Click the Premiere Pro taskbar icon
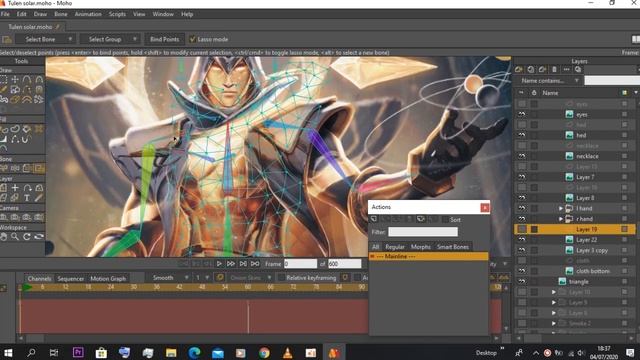Screen dimensions: 640x360 [x=78, y=352]
